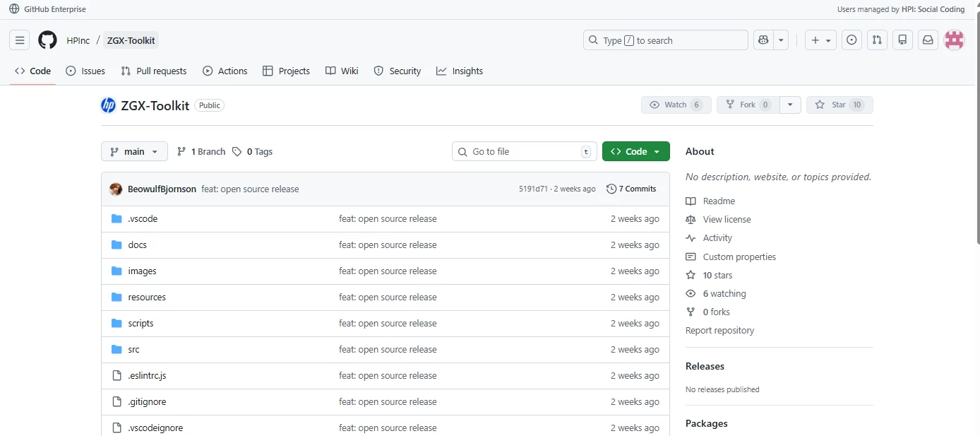Open the repositories icon in header
Image resolution: width=980 pixels, height=436 pixels.
tap(902, 40)
